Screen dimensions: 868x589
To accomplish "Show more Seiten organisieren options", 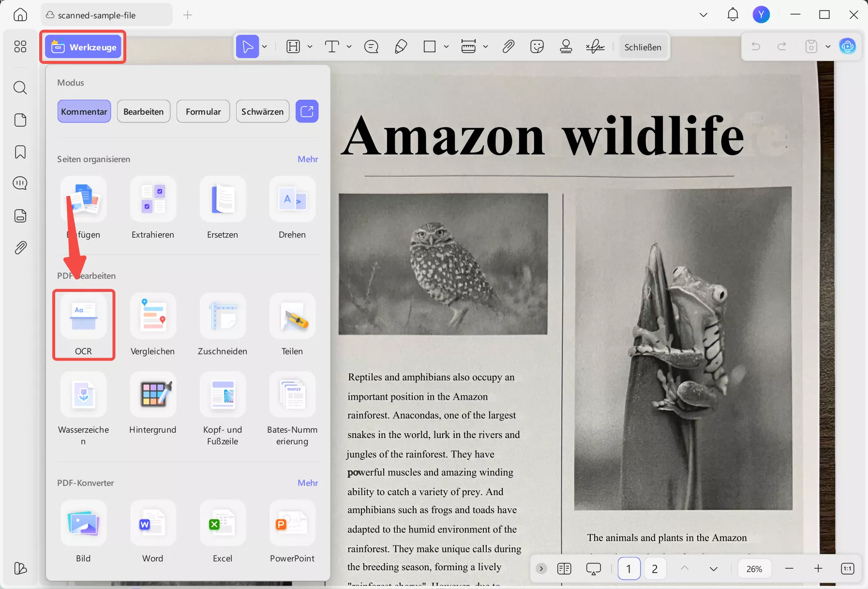I will (x=308, y=159).
